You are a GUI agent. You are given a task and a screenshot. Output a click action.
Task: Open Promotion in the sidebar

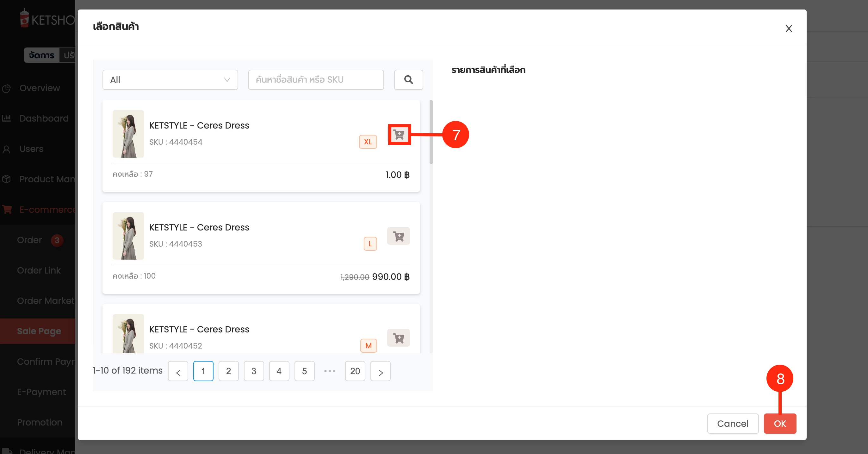coord(40,422)
